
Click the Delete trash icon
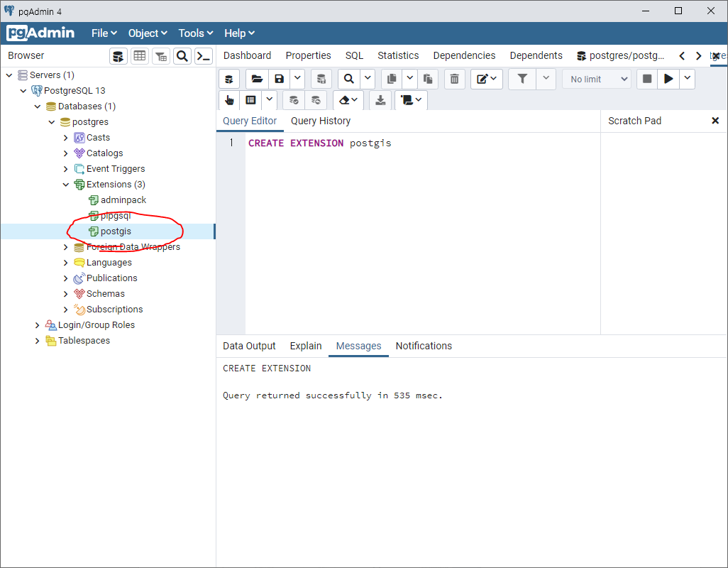[455, 79]
